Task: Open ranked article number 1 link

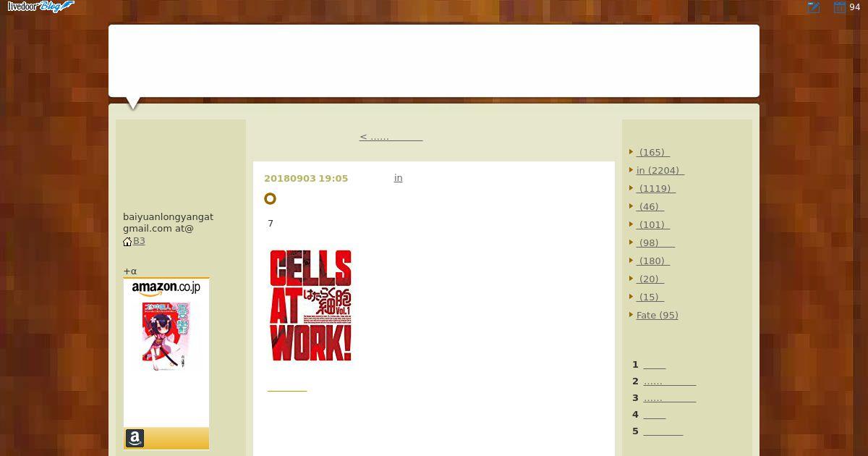Action: coord(655,365)
